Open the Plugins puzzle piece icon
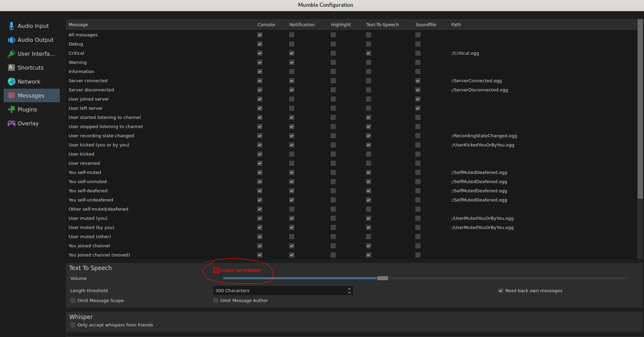This screenshot has height=337, width=644. 12,109
